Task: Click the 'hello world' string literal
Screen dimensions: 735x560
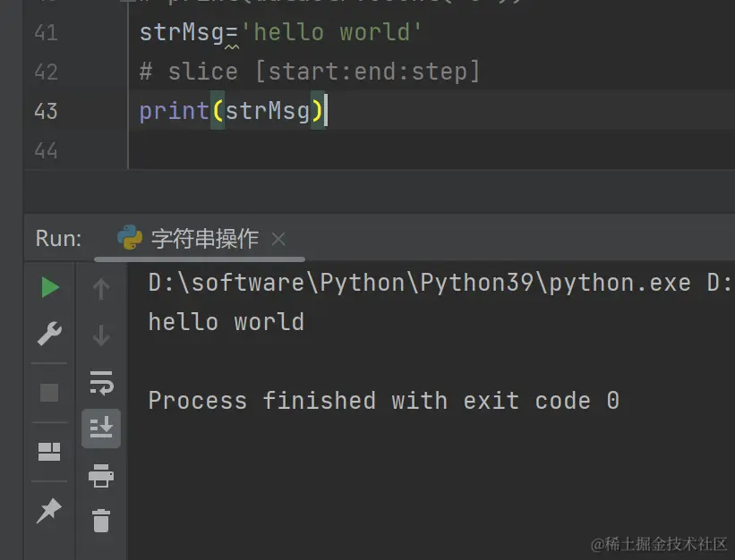Action: tap(331, 33)
